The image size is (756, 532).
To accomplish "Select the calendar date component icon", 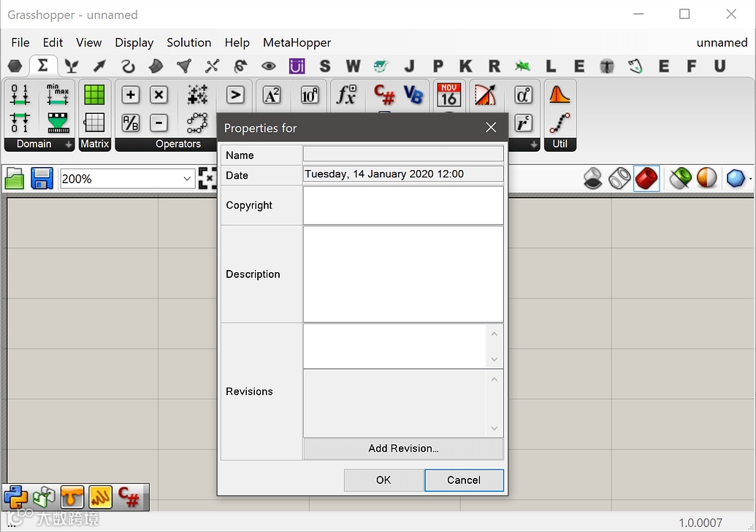I will [x=449, y=94].
